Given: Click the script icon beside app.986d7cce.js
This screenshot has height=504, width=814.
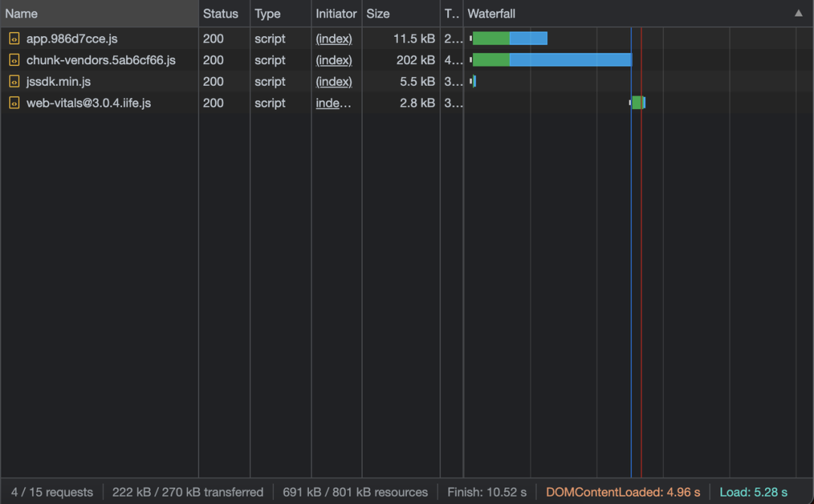Looking at the screenshot, I should coord(14,38).
